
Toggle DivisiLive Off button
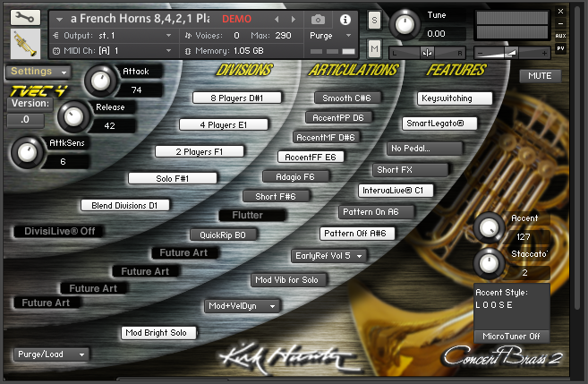[59, 231]
